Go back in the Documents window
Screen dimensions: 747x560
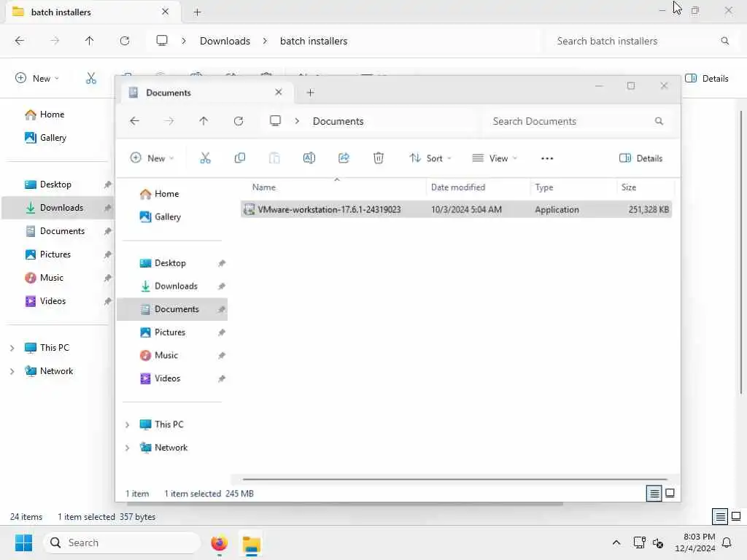[135, 121]
